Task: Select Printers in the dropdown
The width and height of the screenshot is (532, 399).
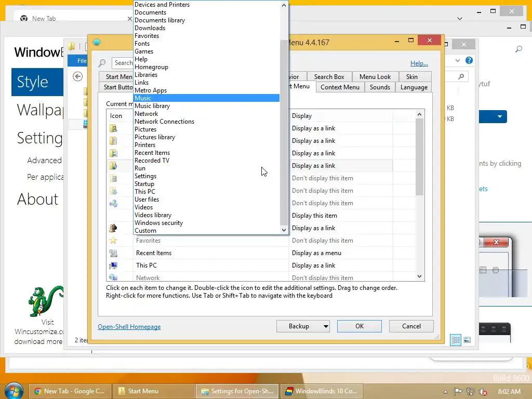Action: tap(207, 145)
